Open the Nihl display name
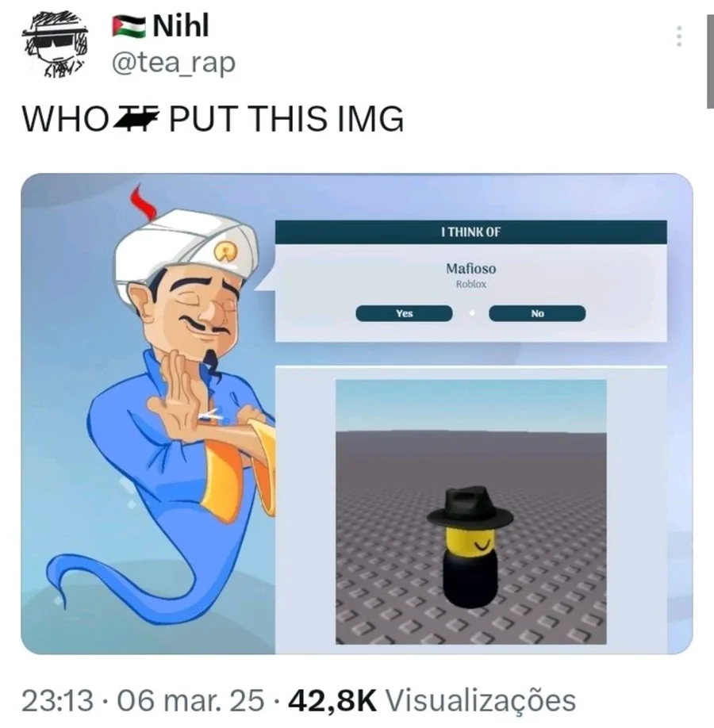The height and width of the screenshot is (728, 714). [x=181, y=26]
